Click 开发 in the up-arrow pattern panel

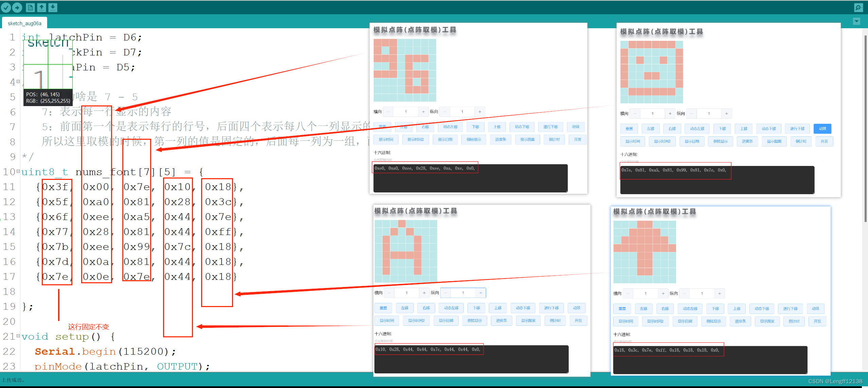817,321
